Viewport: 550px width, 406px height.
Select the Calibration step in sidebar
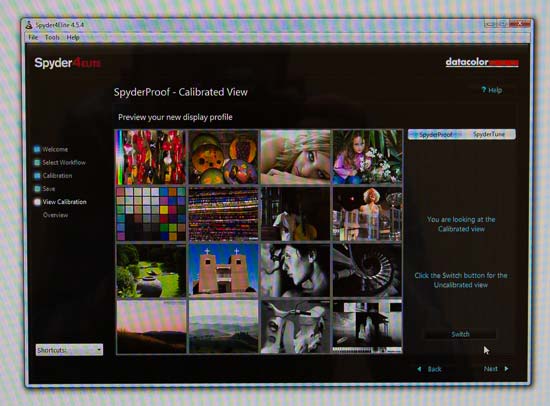click(x=57, y=176)
